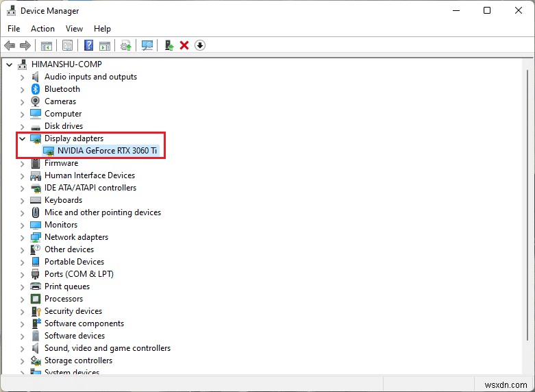The image size is (535, 392).
Task: Click the Security devices key icon
Action: pyautogui.click(x=36, y=311)
